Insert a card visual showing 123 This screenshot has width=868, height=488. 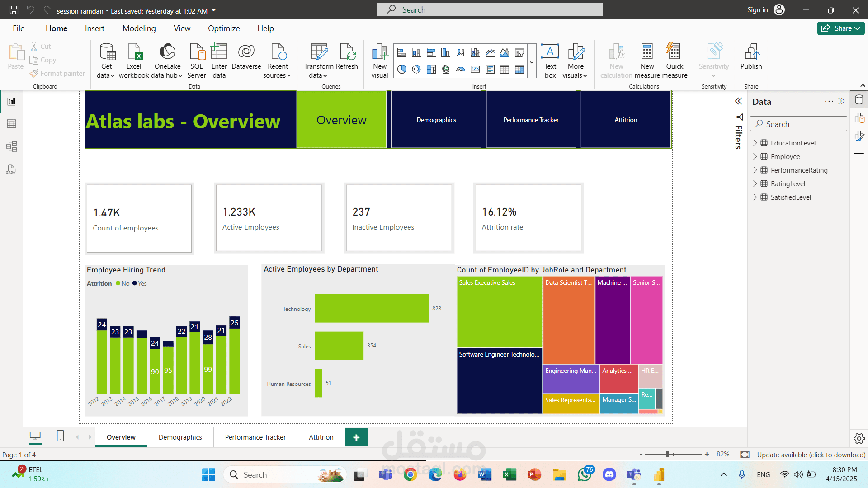click(x=475, y=69)
